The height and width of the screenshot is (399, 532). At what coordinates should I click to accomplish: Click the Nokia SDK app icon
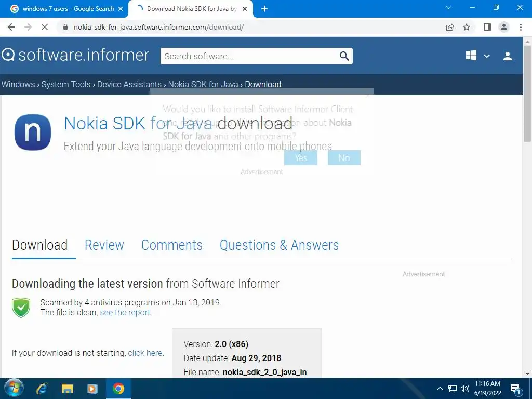coord(33,132)
